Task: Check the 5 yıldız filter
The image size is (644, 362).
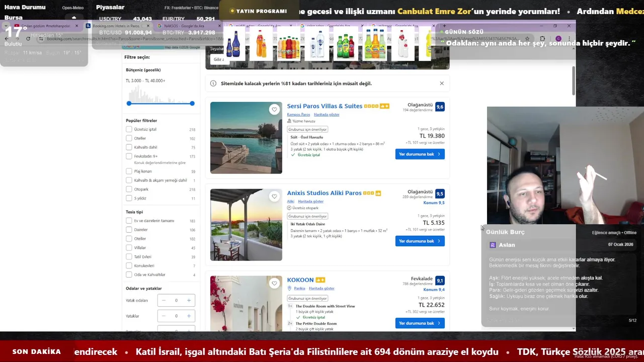Action: pyautogui.click(x=129, y=199)
